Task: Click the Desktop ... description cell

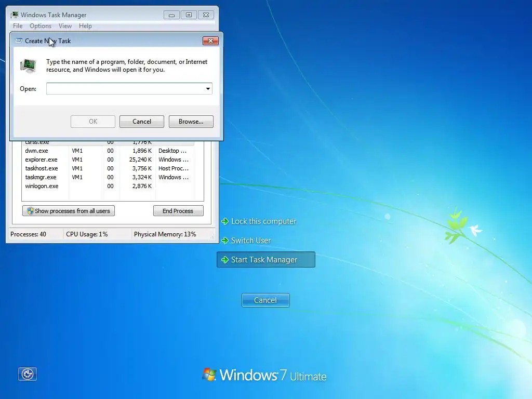Action: (172, 151)
